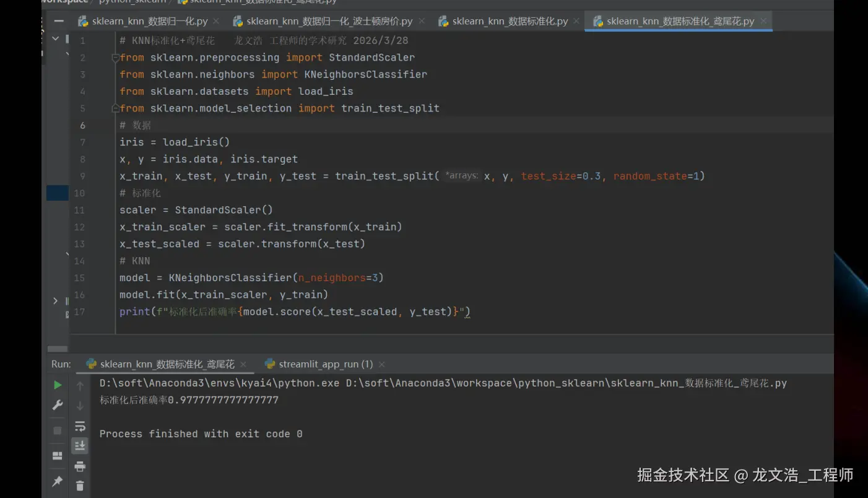The width and height of the screenshot is (868, 498).
Task: Click the output '标准化后准确率0.9777777777777777'
Action: (x=189, y=400)
